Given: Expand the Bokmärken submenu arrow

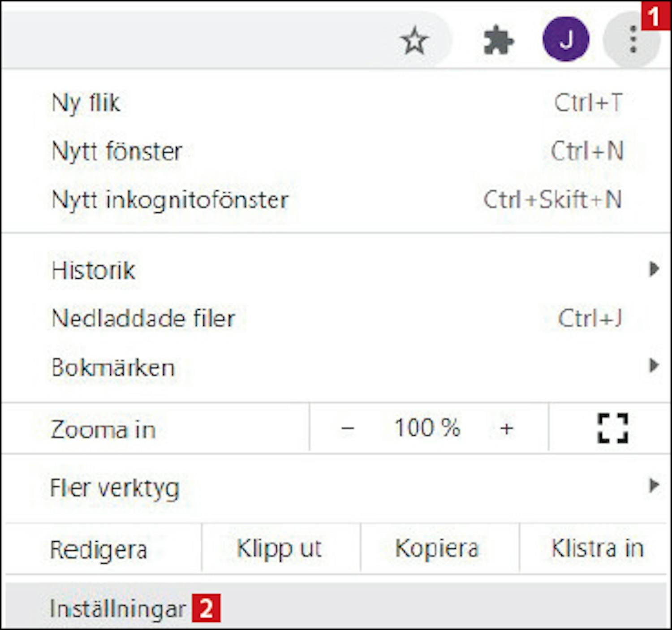Looking at the screenshot, I should point(654,366).
